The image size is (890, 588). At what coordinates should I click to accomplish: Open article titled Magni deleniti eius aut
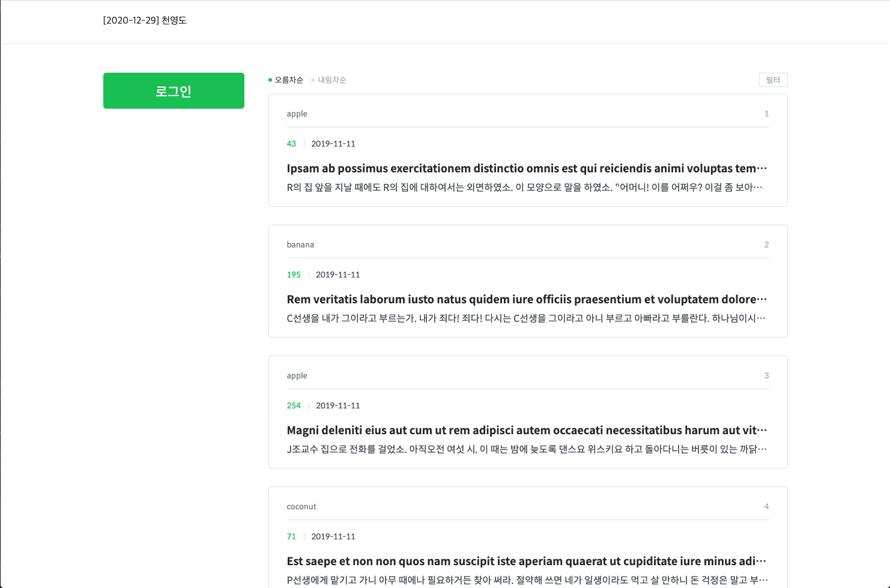[x=527, y=430]
